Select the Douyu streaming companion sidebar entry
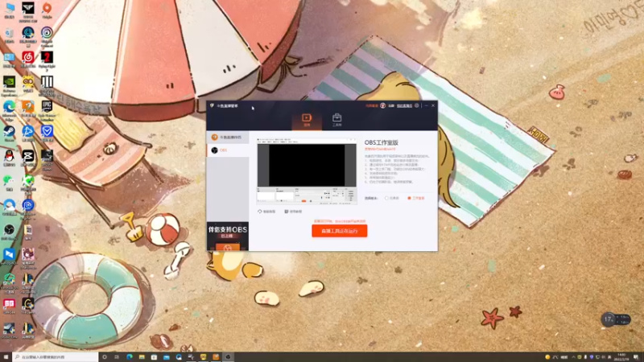644x362 pixels. pyautogui.click(x=228, y=137)
